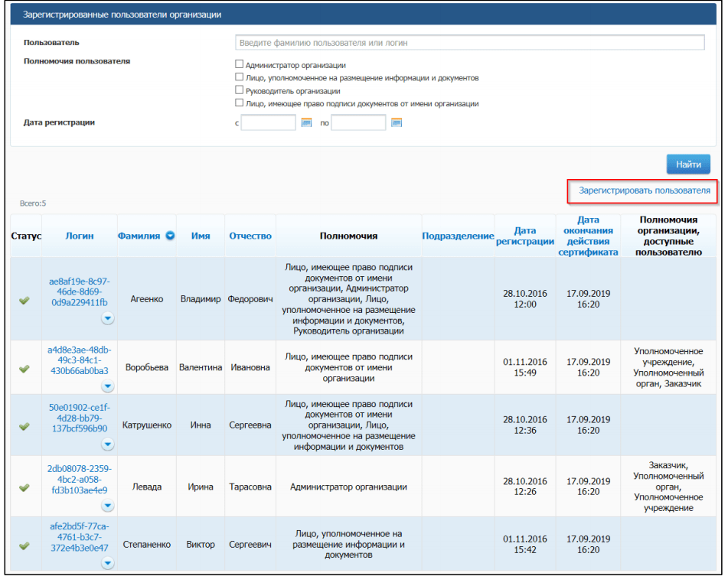Click first name Инна
This screenshot has height=586, width=728.
[x=201, y=425]
